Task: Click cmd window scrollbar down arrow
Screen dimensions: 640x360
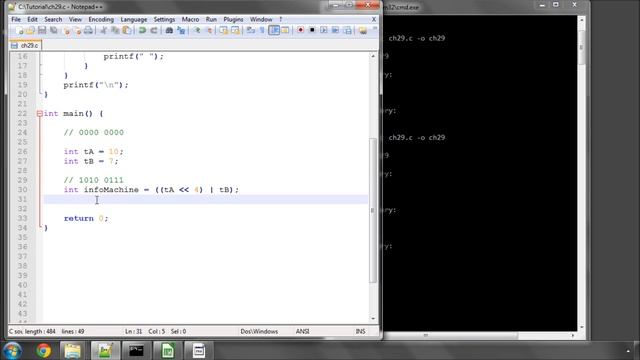Action: click(582, 327)
